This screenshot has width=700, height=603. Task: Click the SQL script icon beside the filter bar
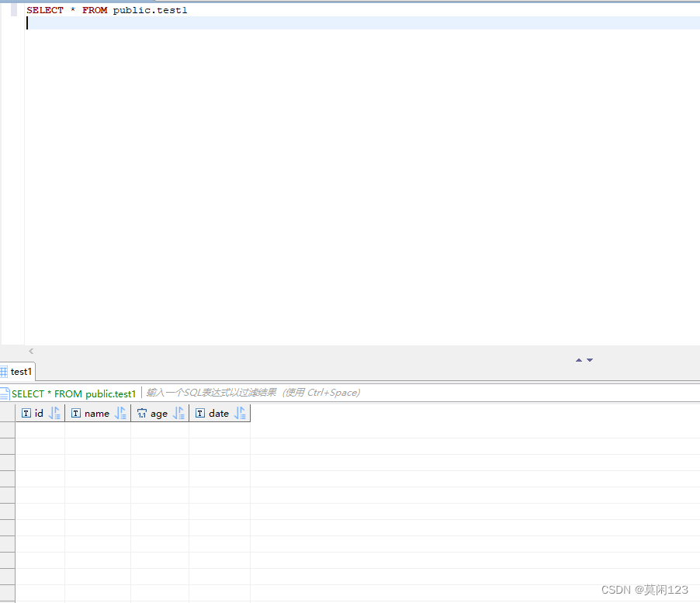pos(5,393)
